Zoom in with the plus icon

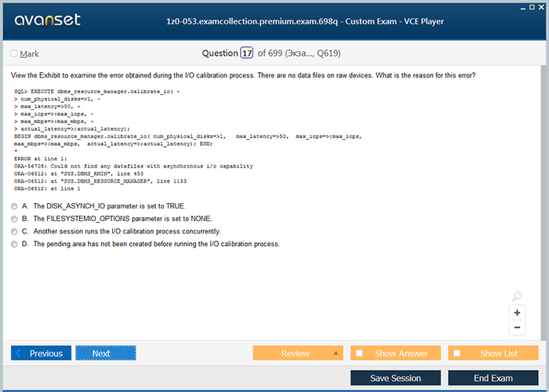pyautogui.click(x=517, y=312)
